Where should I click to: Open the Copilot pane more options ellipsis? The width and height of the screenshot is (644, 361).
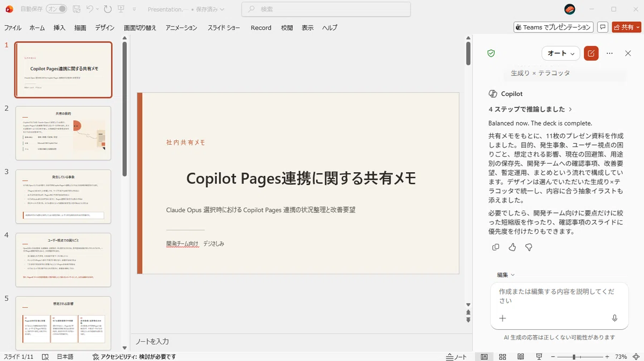pos(609,53)
